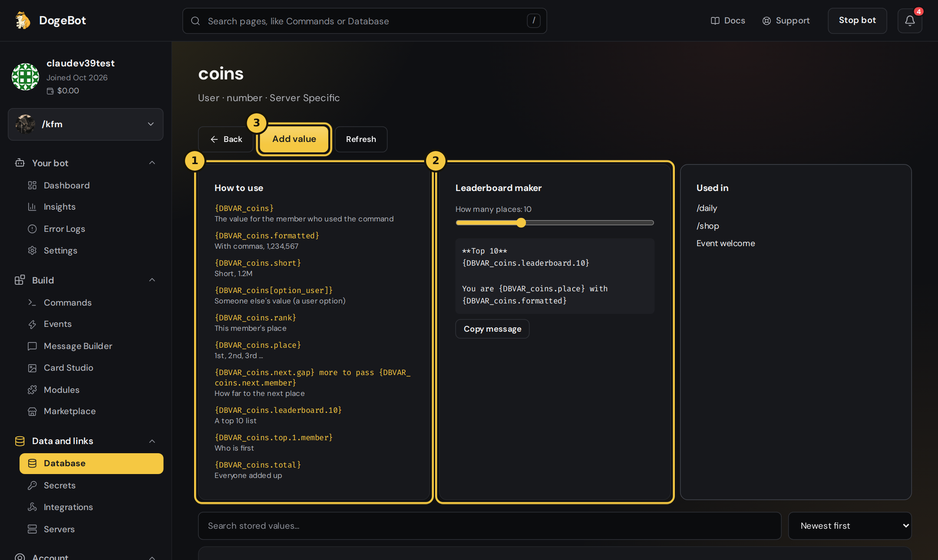Click the Commands terminal icon

click(x=32, y=303)
